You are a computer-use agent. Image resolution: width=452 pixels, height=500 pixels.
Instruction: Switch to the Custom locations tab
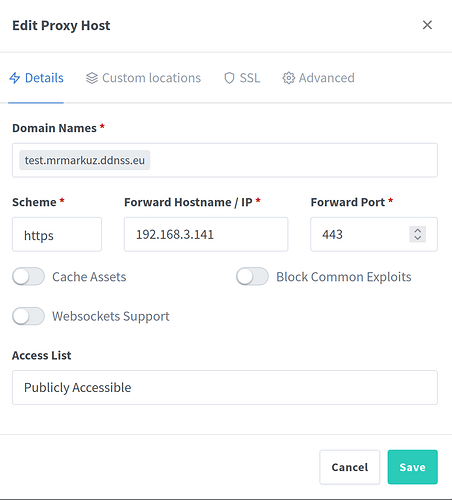point(143,78)
